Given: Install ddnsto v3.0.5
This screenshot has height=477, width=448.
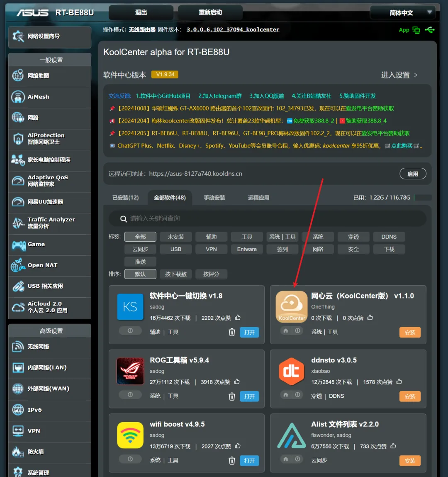Looking at the screenshot, I should tap(410, 396).
